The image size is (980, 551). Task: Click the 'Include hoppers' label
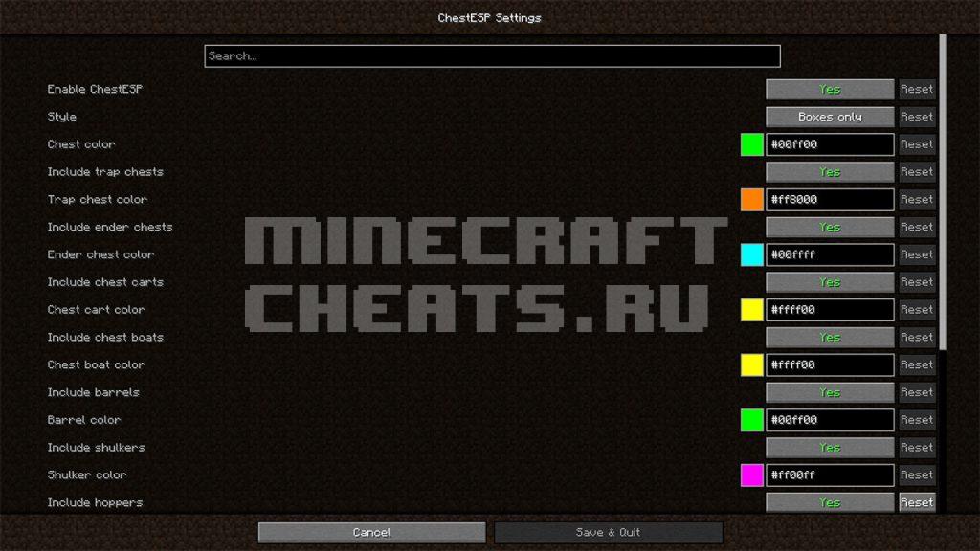[x=95, y=502]
